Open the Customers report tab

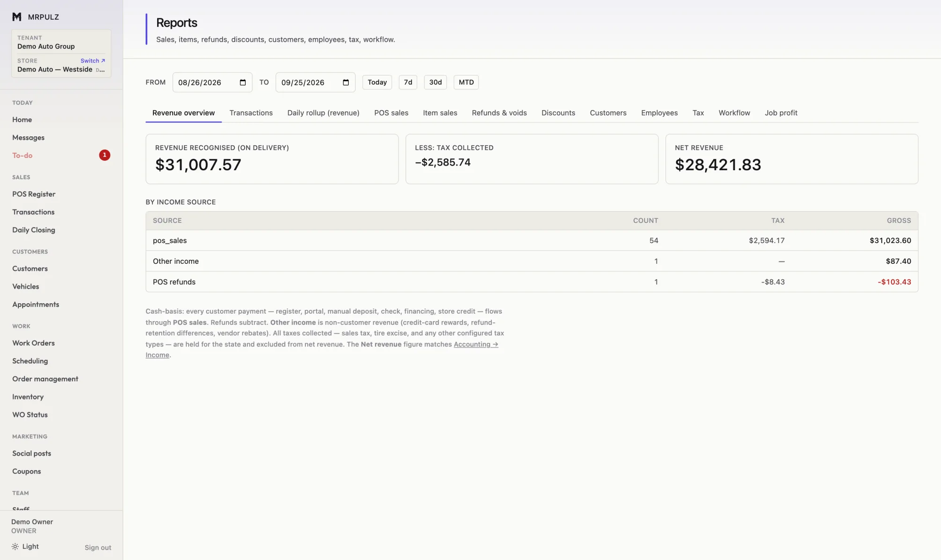pos(608,113)
